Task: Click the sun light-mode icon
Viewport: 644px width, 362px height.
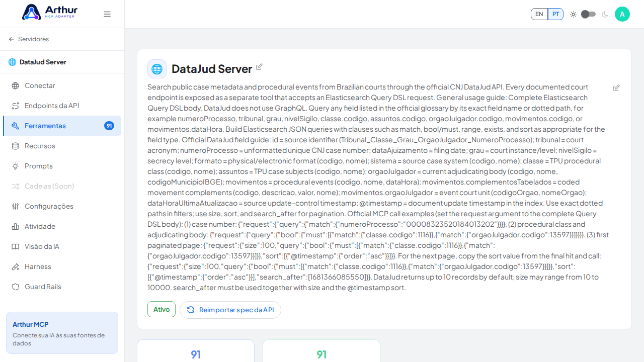Action: 573,14
